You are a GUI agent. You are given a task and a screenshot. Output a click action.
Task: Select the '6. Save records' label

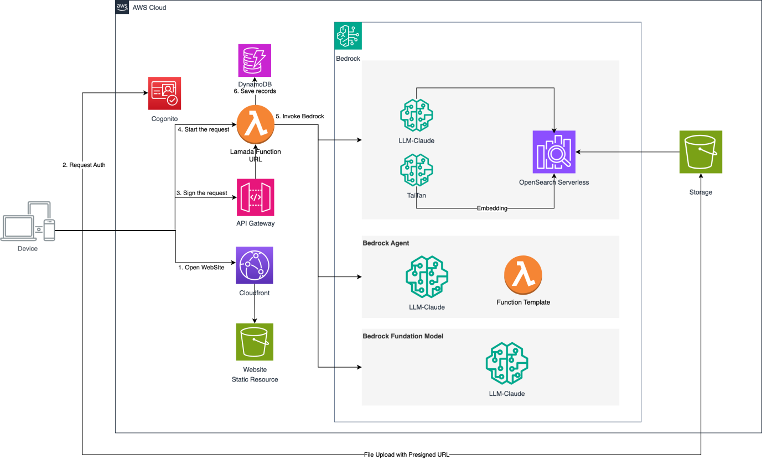[x=255, y=91]
